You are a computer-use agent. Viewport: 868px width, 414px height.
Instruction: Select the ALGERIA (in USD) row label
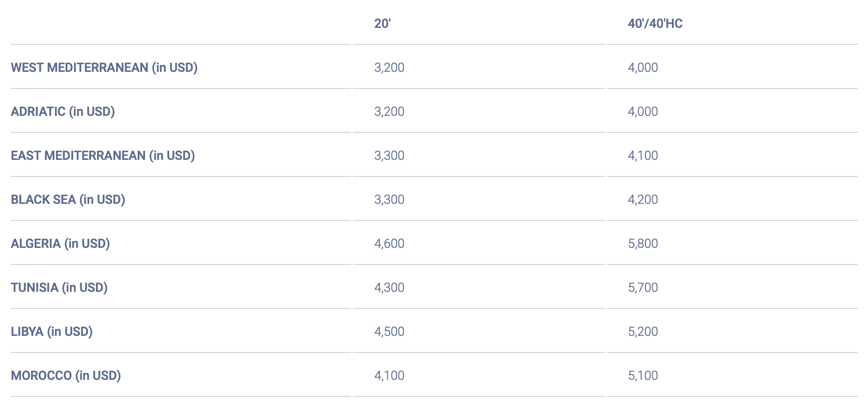tap(60, 243)
